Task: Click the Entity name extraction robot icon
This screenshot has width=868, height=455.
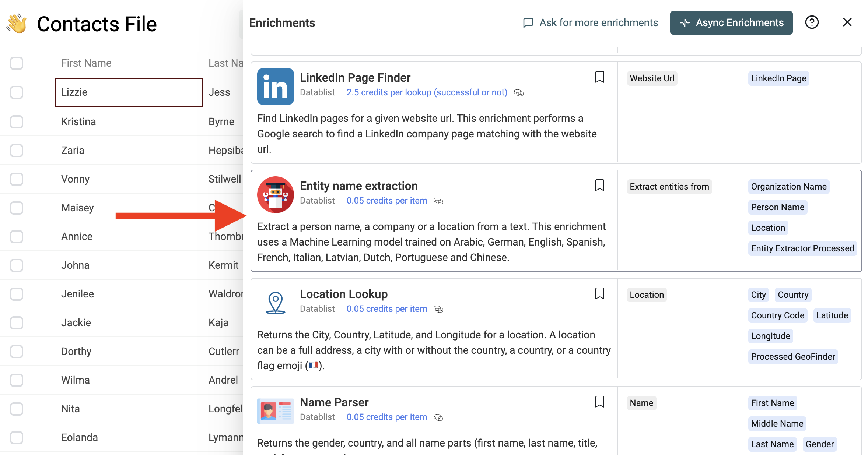Action: pos(275,195)
